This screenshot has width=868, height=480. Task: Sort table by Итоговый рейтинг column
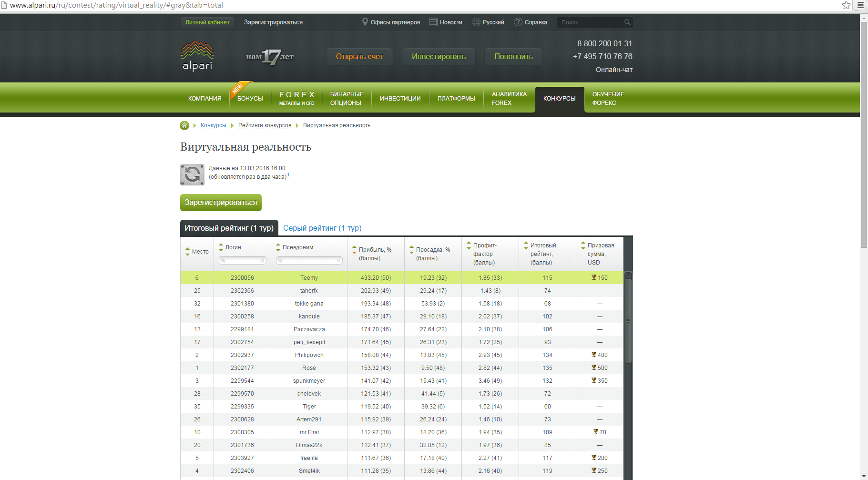click(x=526, y=245)
